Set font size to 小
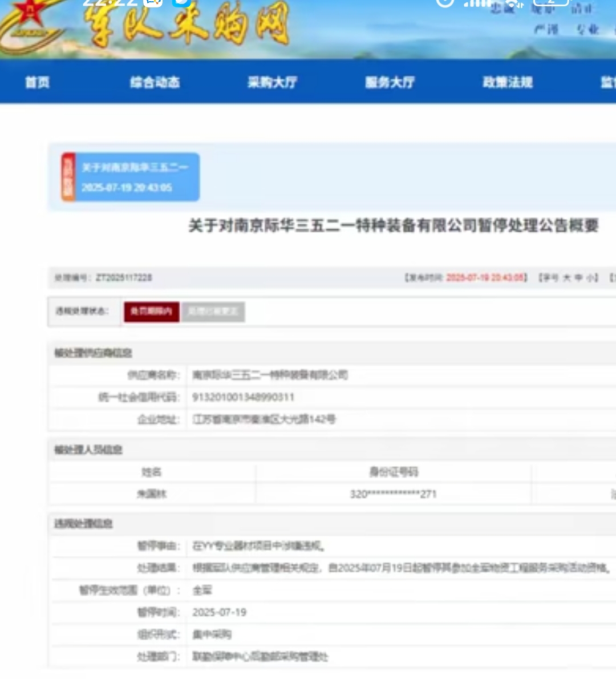 590,277
